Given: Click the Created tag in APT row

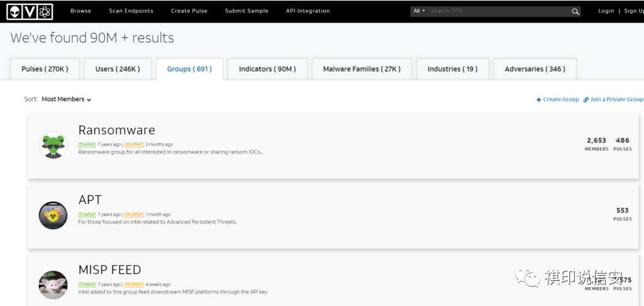Looking at the screenshot, I should click(87, 214).
